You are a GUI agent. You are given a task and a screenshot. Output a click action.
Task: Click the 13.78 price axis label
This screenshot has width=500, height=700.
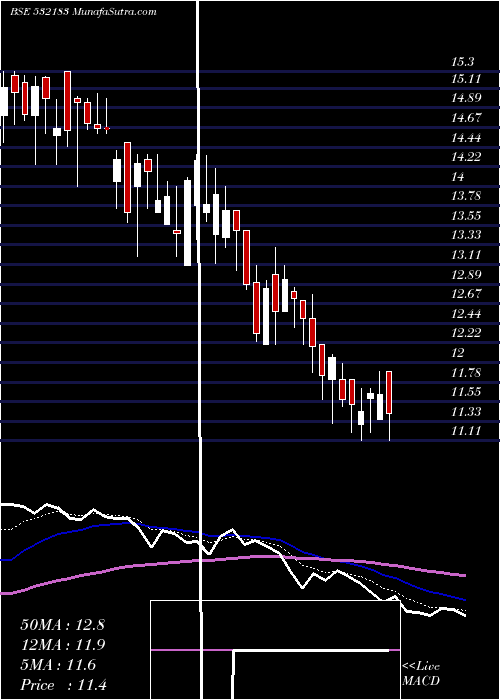[467, 196]
